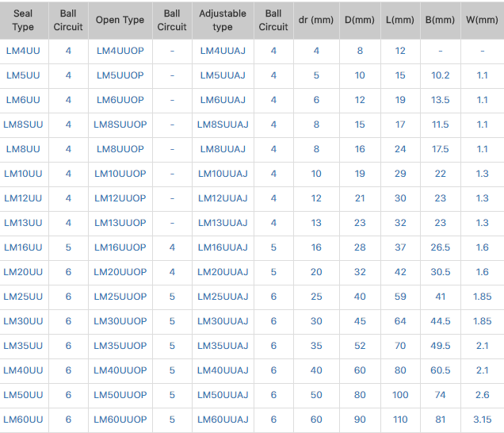Click the LM12UUOP open type entry
The image size is (504, 433).
pos(120,198)
